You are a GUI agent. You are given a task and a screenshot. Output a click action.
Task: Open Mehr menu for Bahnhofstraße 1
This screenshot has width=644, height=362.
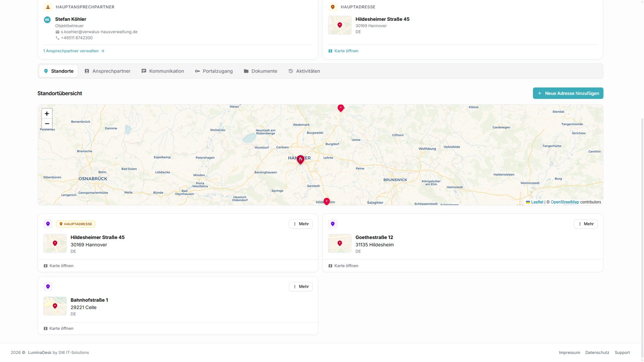tap(301, 287)
